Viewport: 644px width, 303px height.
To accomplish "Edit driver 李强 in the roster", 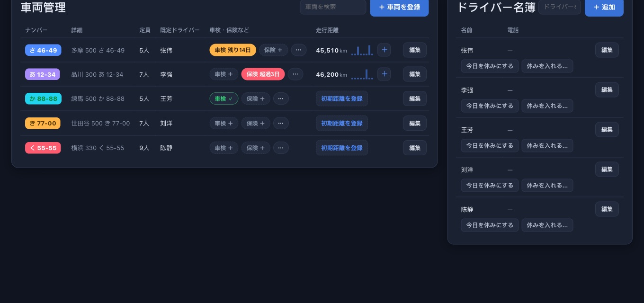I will click(607, 89).
